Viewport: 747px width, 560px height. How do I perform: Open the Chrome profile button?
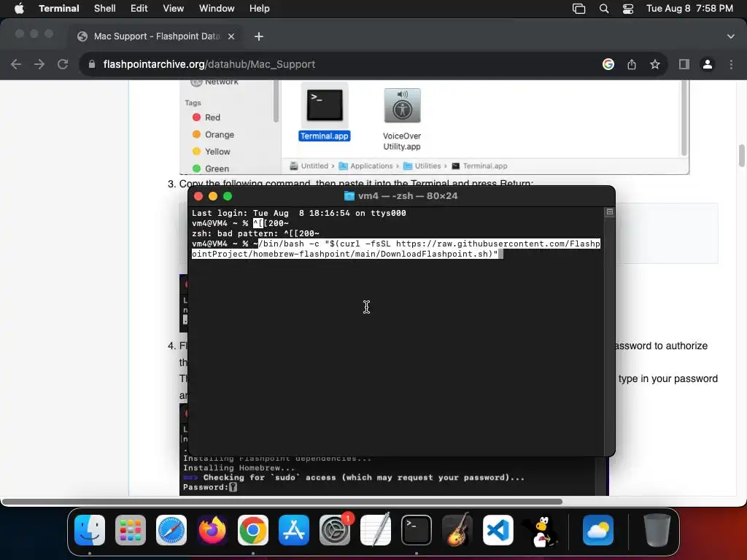pos(708,64)
